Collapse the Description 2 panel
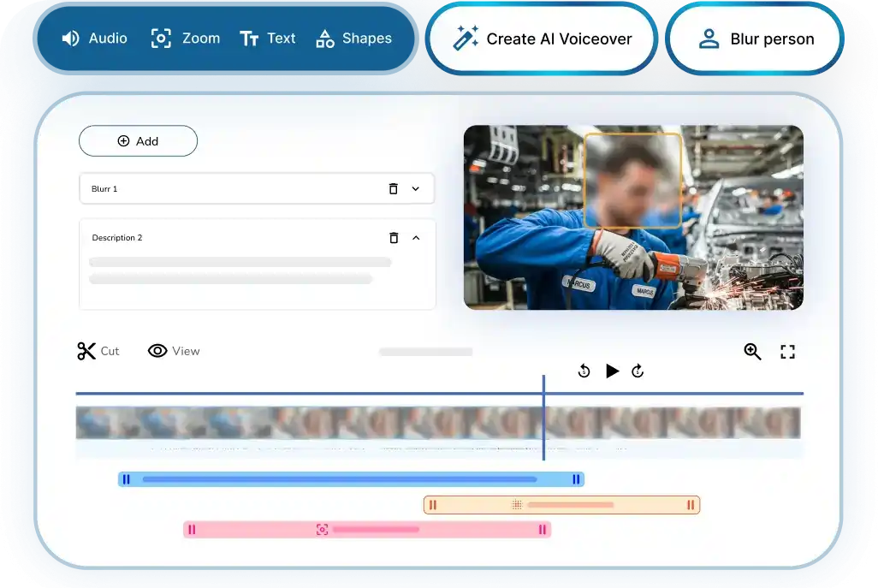 coord(416,238)
